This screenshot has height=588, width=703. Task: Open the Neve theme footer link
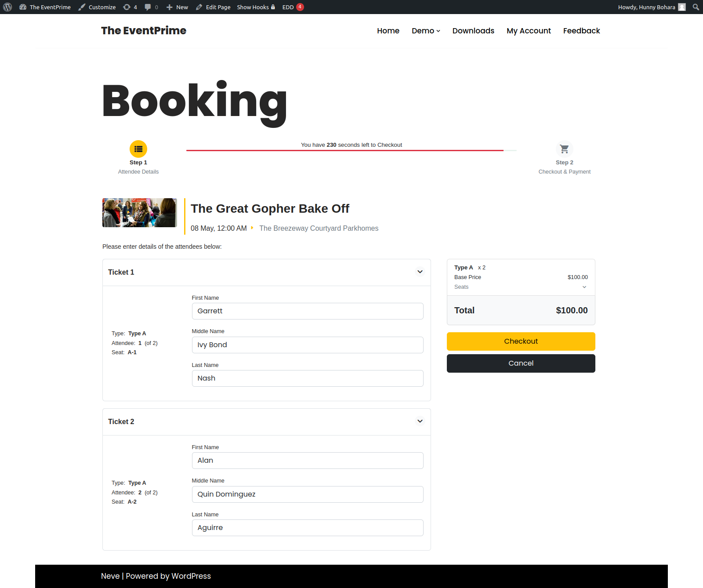110,576
